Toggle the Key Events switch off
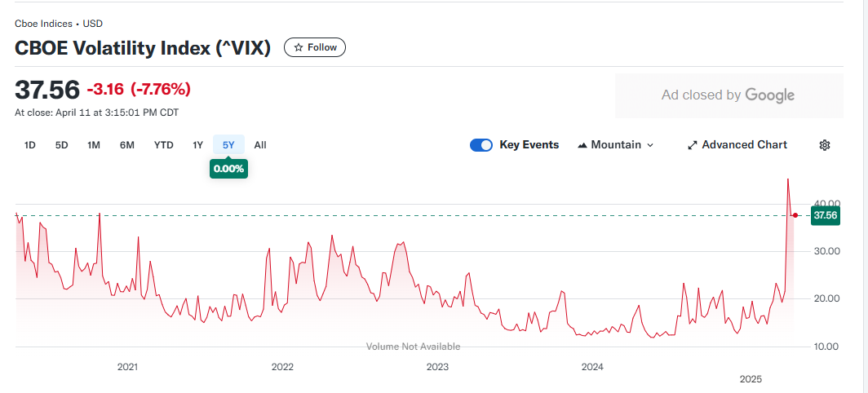The height and width of the screenshot is (393, 868). click(x=481, y=145)
